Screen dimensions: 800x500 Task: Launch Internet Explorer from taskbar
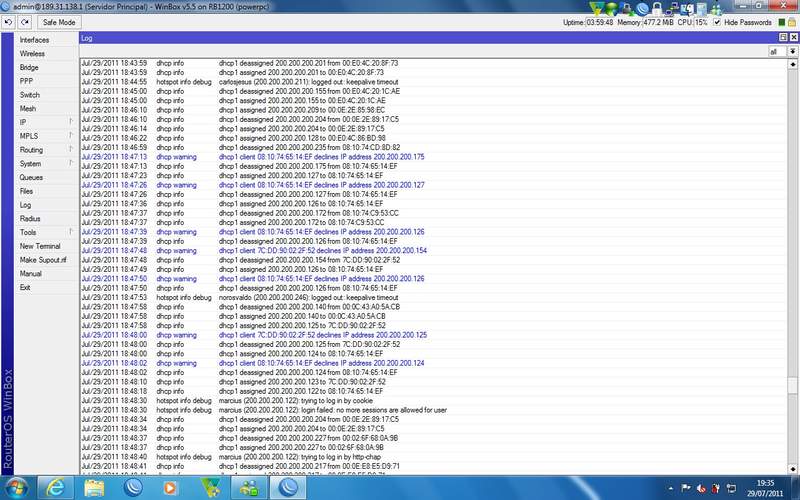(55, 488)
